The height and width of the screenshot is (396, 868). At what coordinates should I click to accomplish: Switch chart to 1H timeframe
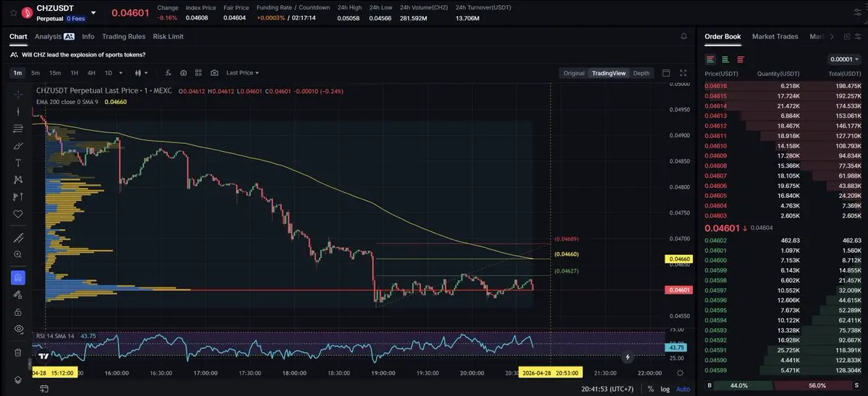pyautogui.click(x=74, y=73)
